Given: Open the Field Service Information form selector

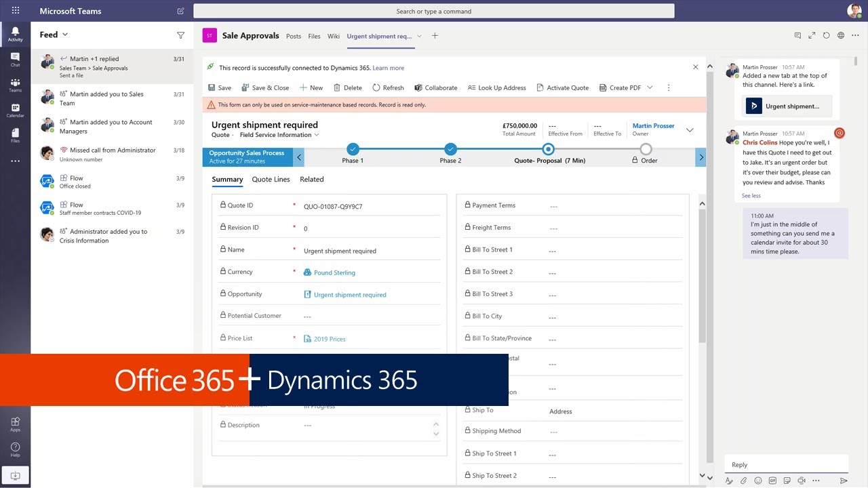Looking at the screenshot, I should coord(279,135).
